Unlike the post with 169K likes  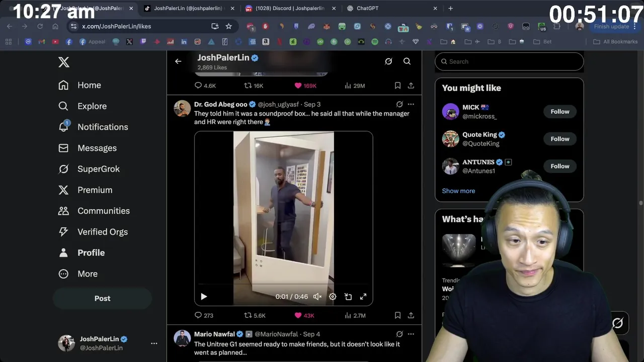305,85
